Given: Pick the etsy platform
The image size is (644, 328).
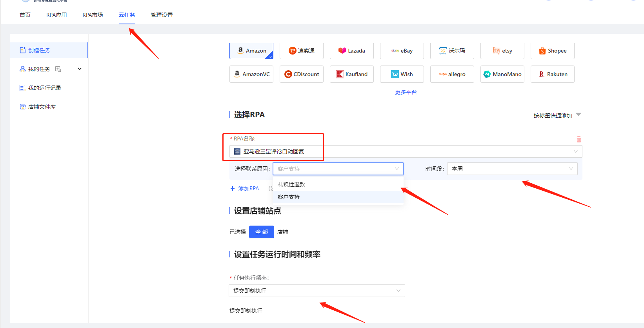Looking at the screenshot, I should (x=502, y=51).
